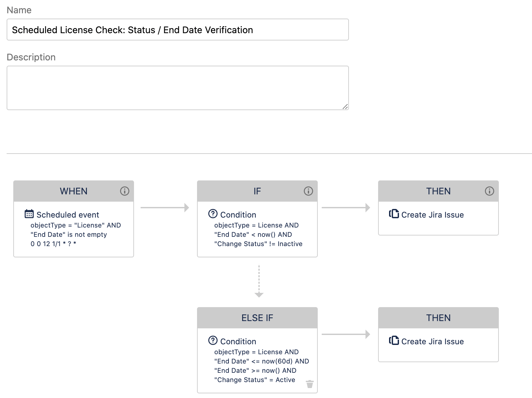This screenshot has width=532, height=398.
Task: Click the question mark icon on the IF Condition
Action: tap(213, 214)
